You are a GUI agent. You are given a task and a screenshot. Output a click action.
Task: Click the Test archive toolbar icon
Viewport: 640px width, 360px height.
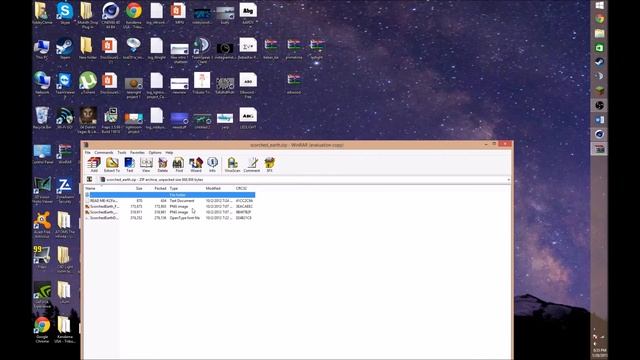click(x=129, y=164)
